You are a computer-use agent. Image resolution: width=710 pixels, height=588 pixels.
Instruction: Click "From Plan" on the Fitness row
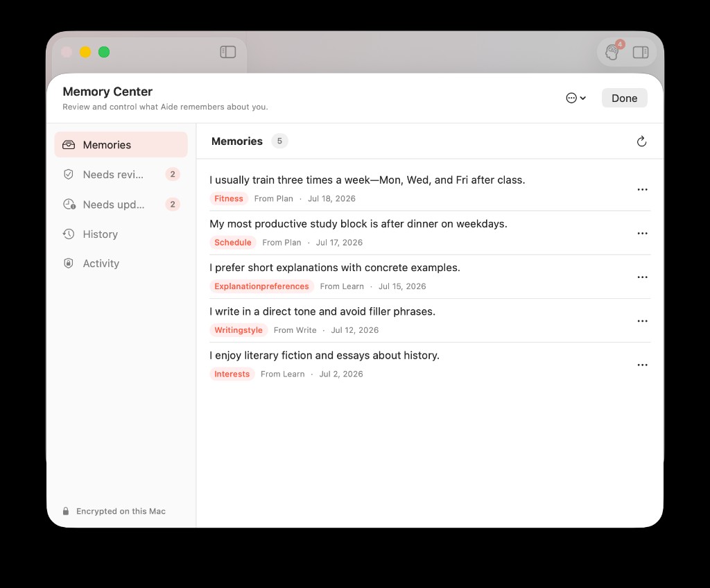point(273,198)
